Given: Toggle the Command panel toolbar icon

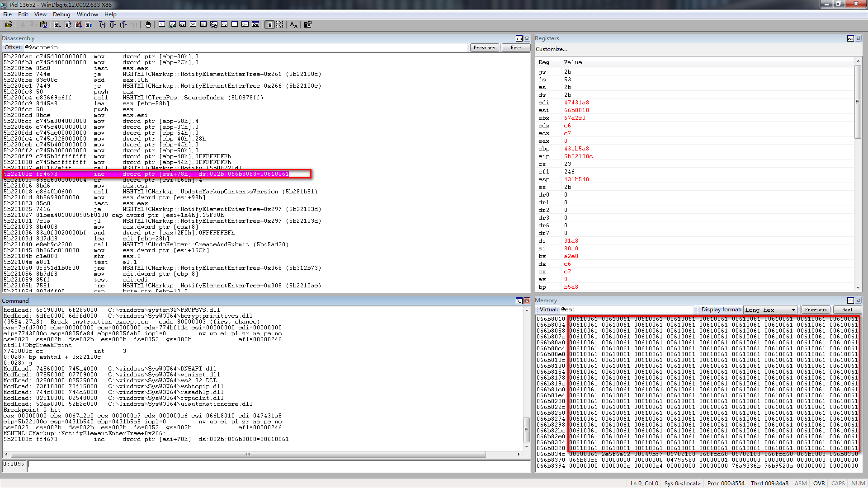Looking at the screenshot, I should pyautogui.click(x=519, y=301).
